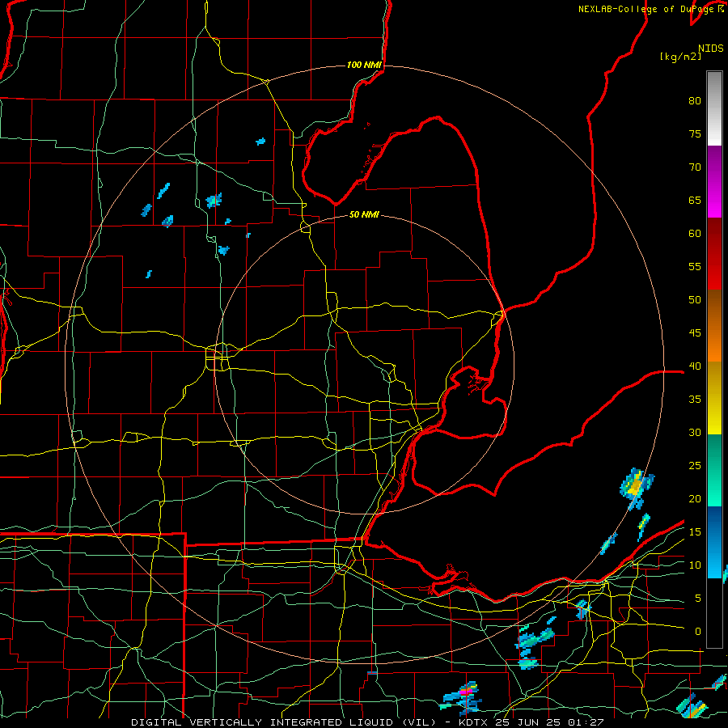Screen dimensions: 728x728
Task: Click the yellow-core storm cell near right-edge range ring
Action: [636, 485]
